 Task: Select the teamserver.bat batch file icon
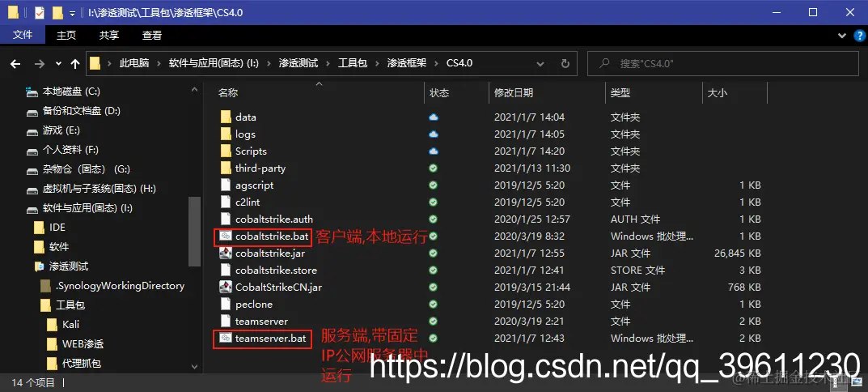[x=226, y=339]
